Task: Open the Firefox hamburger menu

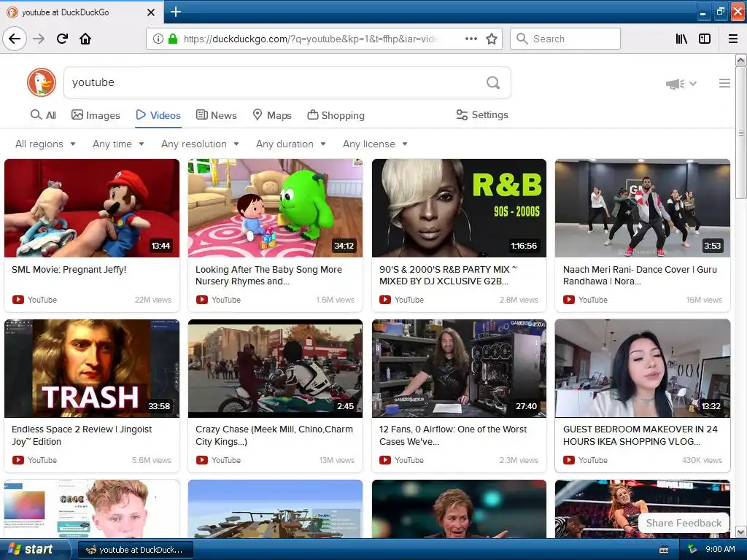Action: click(x=733, y=39)
